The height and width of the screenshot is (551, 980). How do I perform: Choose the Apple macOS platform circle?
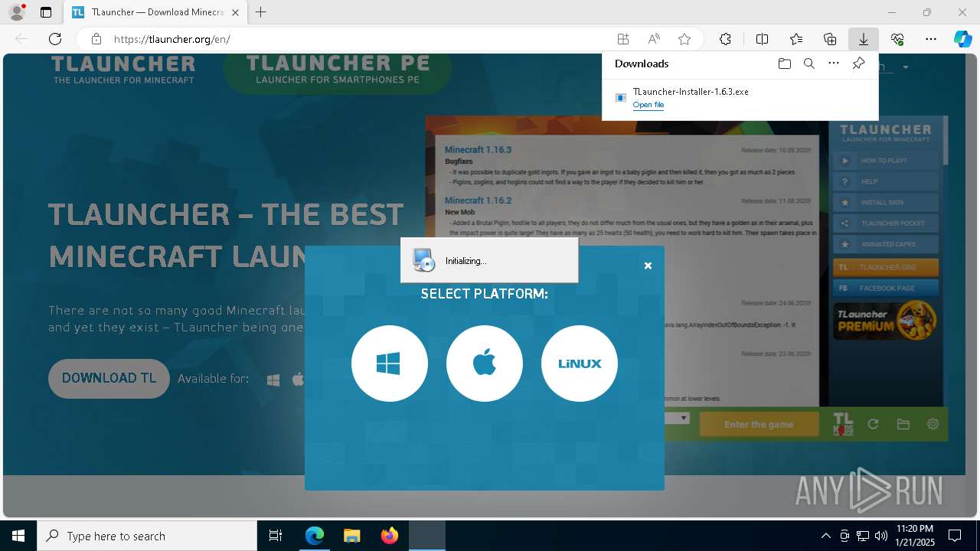click(x=485, y=364)
